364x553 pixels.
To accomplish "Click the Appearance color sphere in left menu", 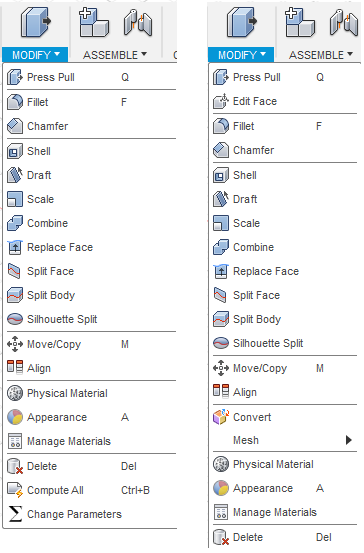I will click(15, 417).
